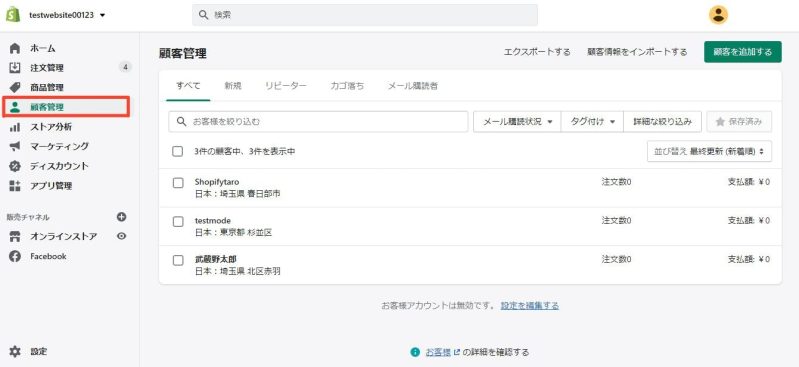
Task: Click 注文数0 in testmode row
Action: point(617,220)
